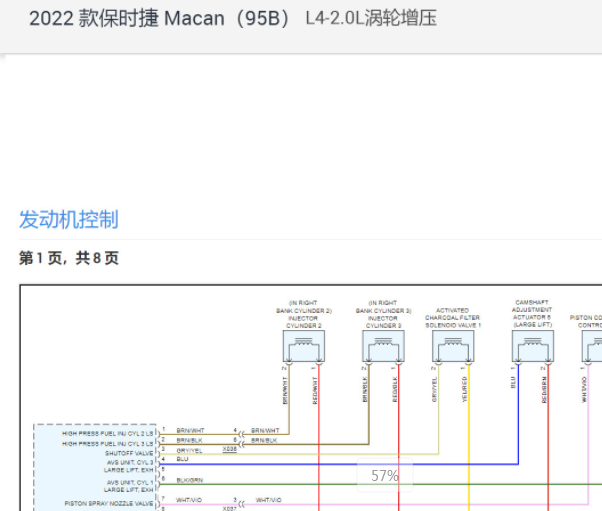Click the 57% zoom level overlay

(385, 475)
